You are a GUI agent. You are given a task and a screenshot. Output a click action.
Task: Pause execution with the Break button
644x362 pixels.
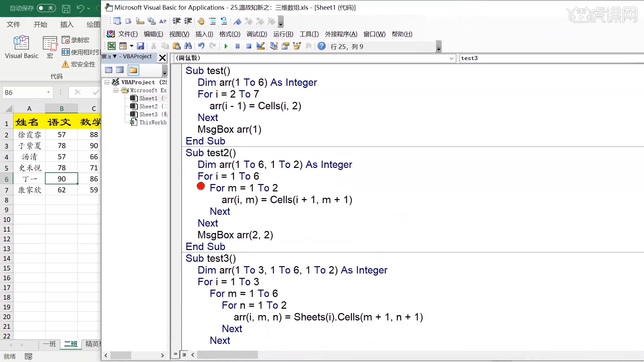[237, 46]
